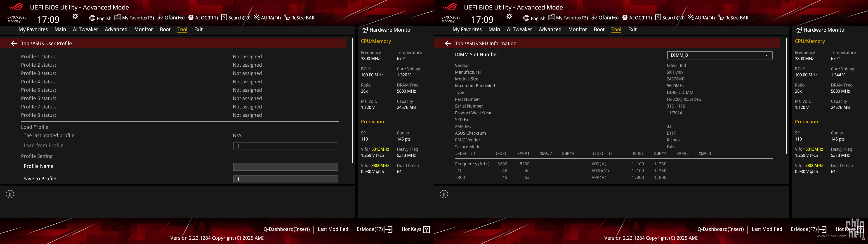Switch to EzMode(F7) in left window
Image resolution: width=868 pixels, height=244 pixels.
click(374, 229)
